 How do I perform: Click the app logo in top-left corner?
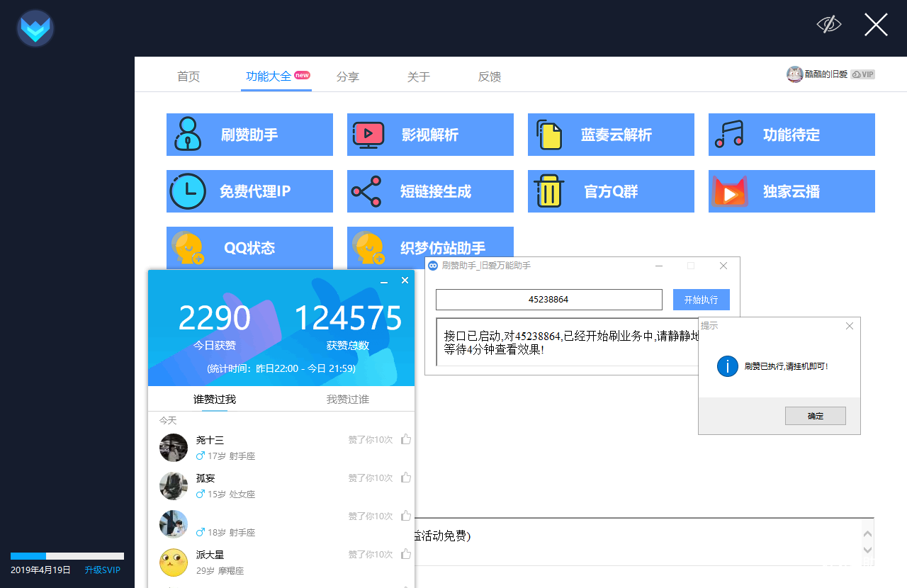[35, 28]
